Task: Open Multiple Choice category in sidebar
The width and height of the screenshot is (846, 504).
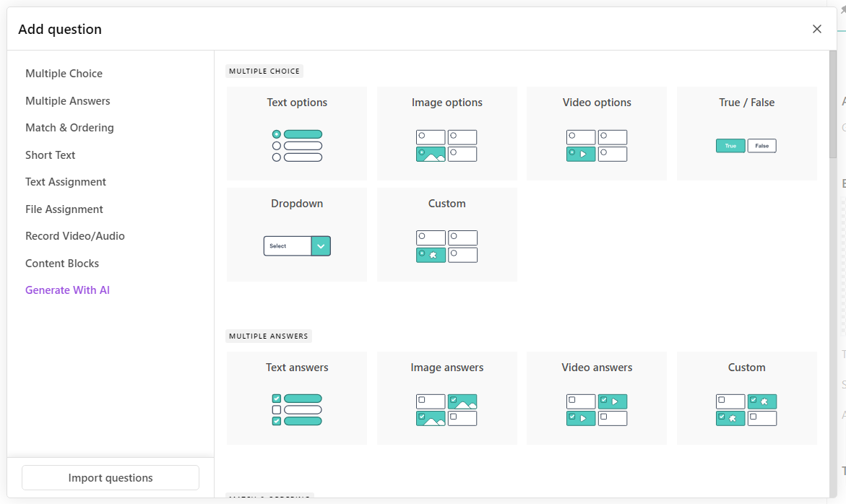Action: [x=64, y=74]
